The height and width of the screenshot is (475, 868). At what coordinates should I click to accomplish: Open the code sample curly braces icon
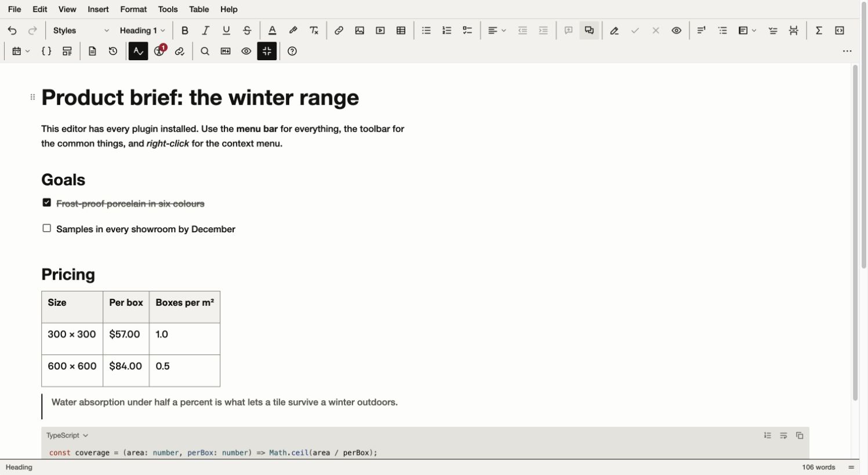pos(46,52)
